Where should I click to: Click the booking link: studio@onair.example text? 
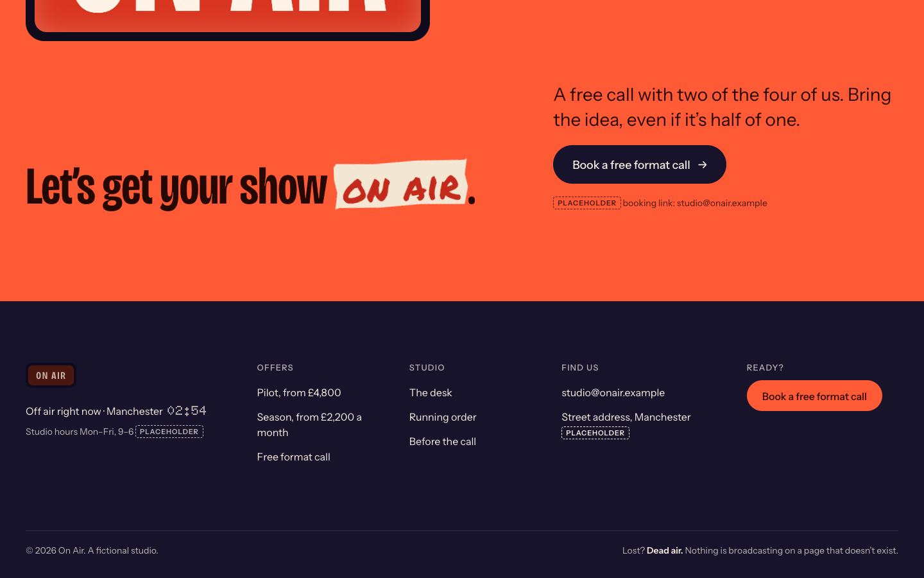(x=695, y=203)
